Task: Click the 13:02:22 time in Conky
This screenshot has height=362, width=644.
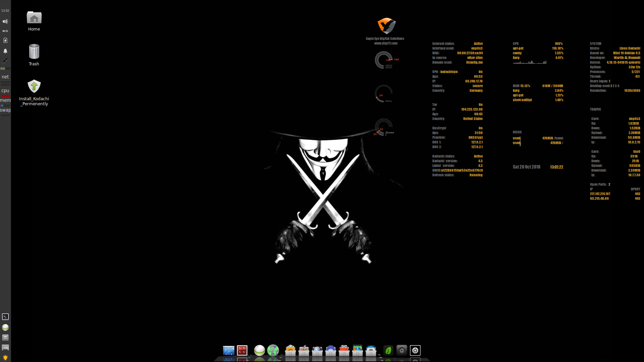Action: (556, 167)
